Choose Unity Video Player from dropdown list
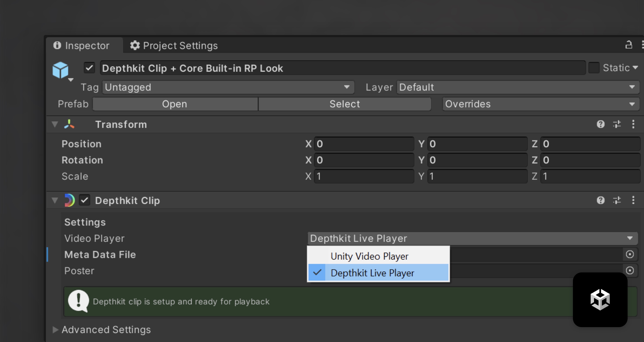Screen dimensions: 644x342 369,256
